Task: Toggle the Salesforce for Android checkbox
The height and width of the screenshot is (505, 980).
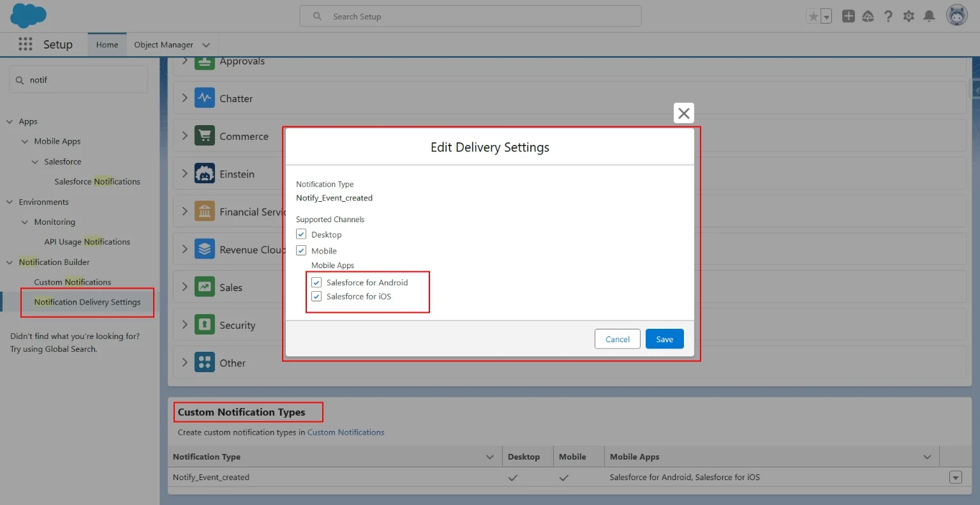Action: coord(316,282)
